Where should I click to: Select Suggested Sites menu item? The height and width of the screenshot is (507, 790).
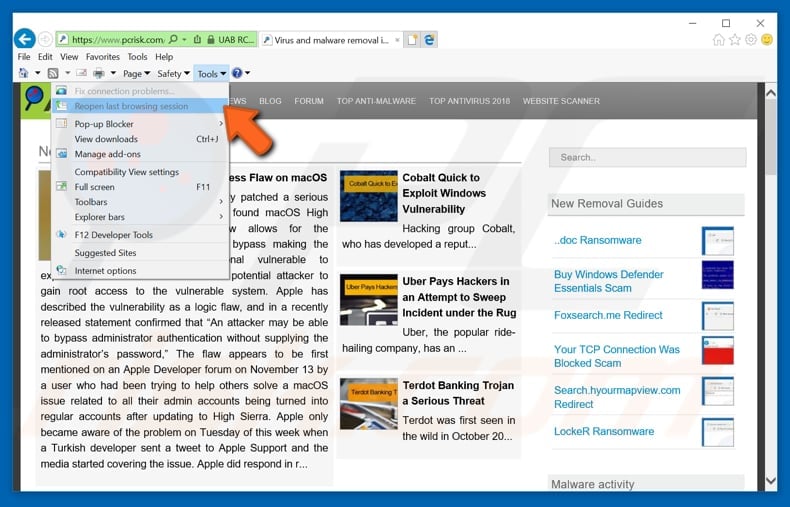coord(140,252)
